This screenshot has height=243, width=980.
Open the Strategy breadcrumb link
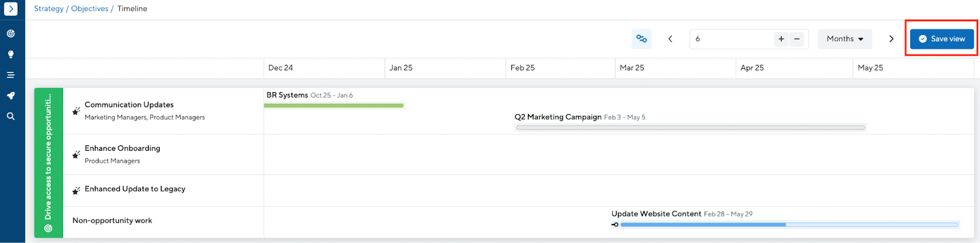pos(49,9)
